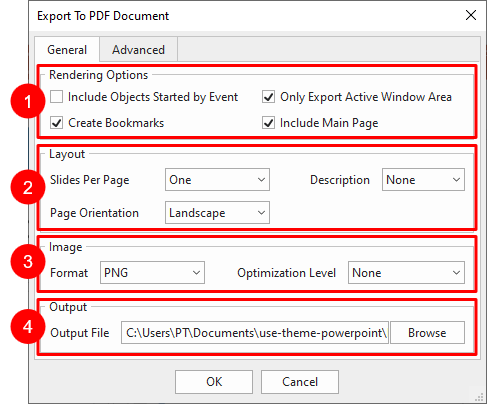Open the Optimization Level dropdown

406,273
